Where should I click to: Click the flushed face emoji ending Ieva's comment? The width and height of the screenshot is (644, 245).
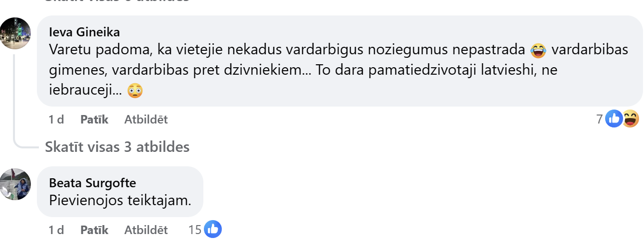click(x=135, y=90)
